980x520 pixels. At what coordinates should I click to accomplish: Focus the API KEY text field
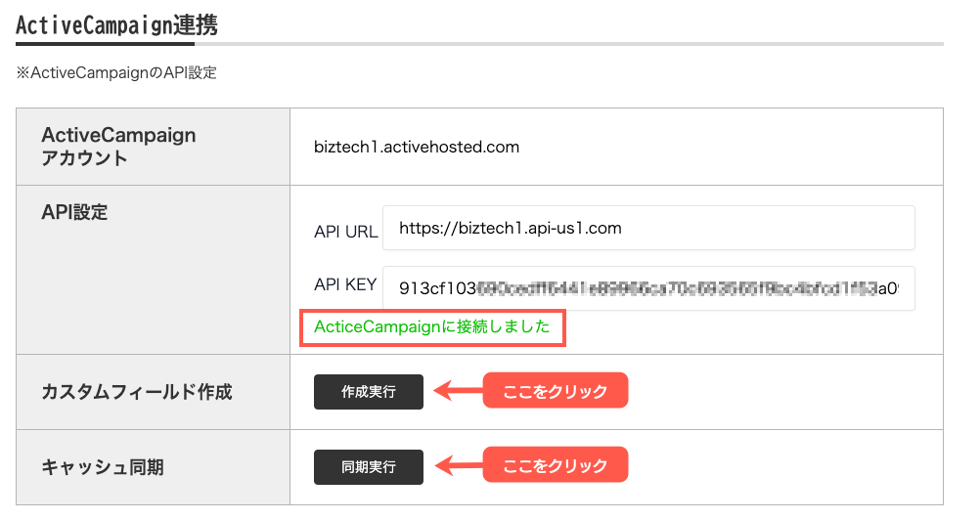pyautogui.click(x=647, y=288)
